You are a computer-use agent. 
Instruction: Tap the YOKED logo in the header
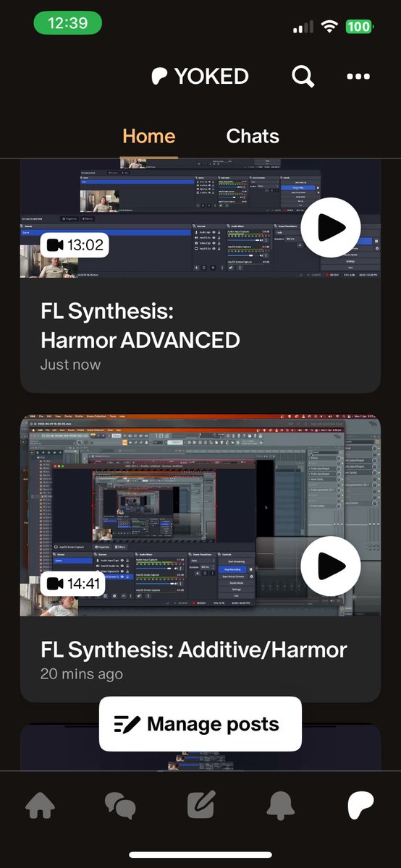click(200, 76)
